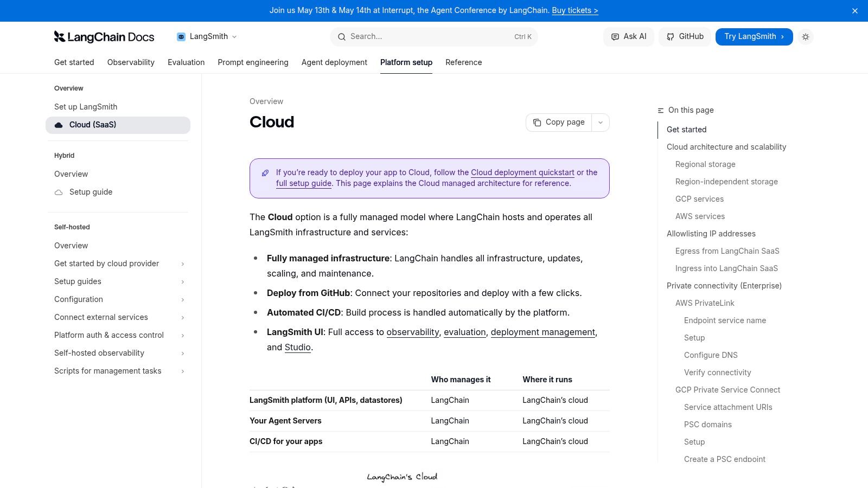The height and width of the screenshot is (488, 868).
Task: Open the Prompt engineering tab
Action: click(x=253, y=62)
